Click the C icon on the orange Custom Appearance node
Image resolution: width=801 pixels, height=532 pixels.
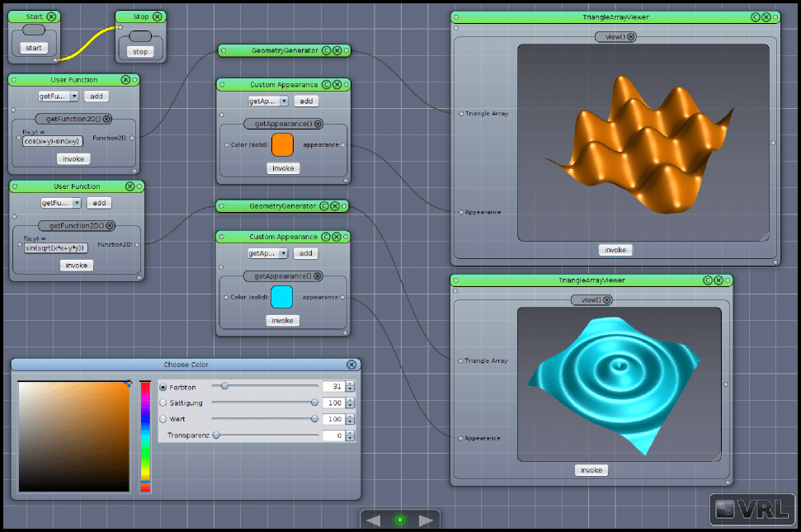(326, 85)
